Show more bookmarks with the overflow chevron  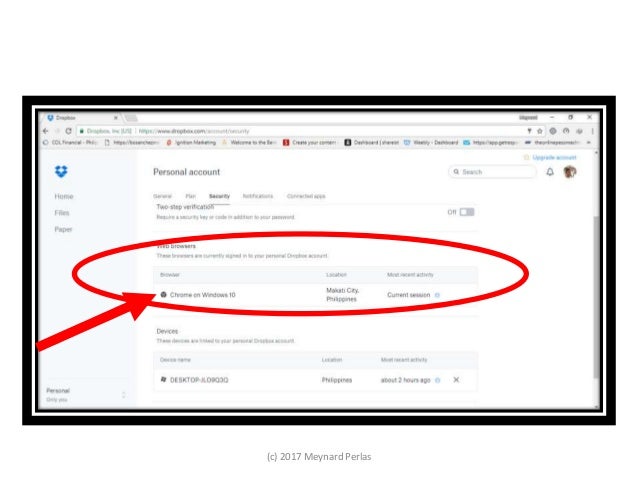(588, 142)
